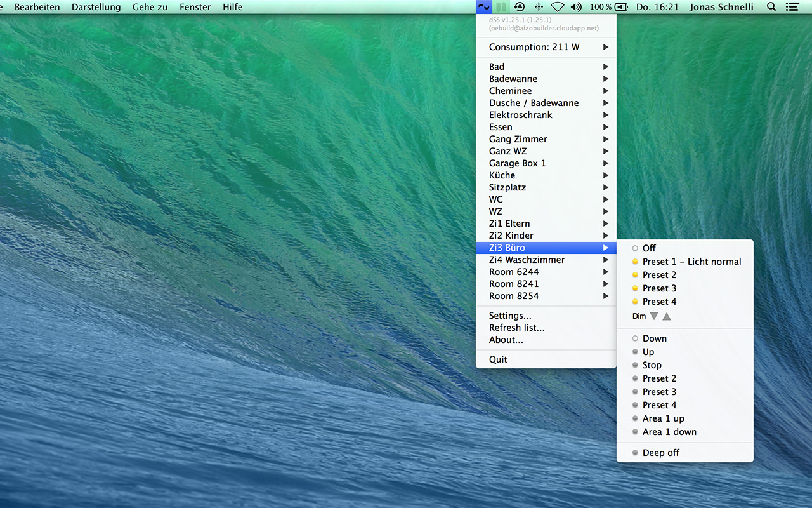The height and width of the screenshot is (508, 812).
Task: Open the Wi-Fi menu from the menu bar
Action: click(558, 7)
